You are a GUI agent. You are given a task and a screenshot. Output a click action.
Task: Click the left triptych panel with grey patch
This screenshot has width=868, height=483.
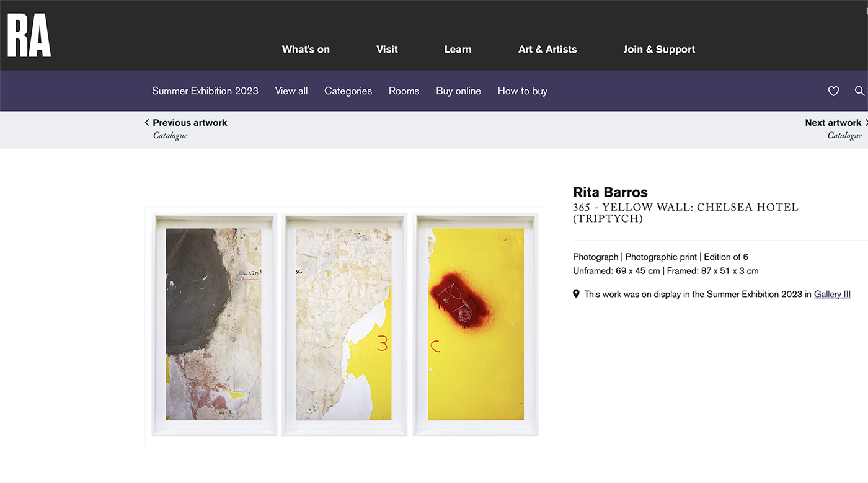coord(215,325)
